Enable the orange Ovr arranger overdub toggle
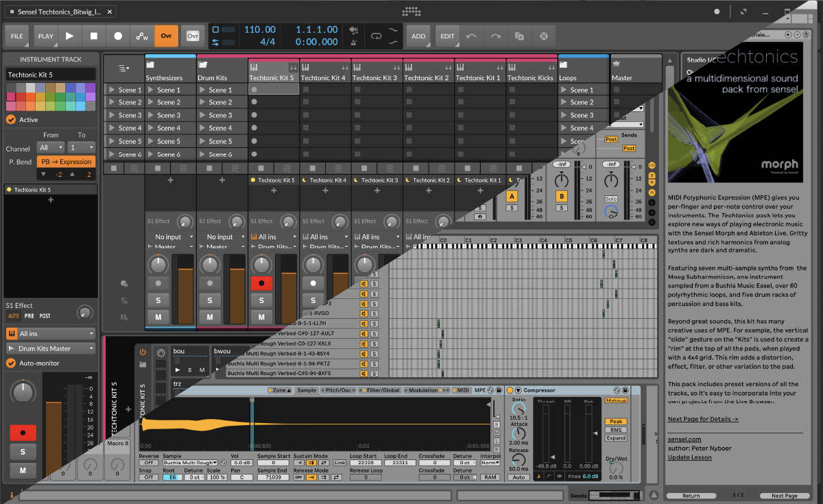This screenshot has width=823, height=504. pyautogui.click(x=166, y=36)
